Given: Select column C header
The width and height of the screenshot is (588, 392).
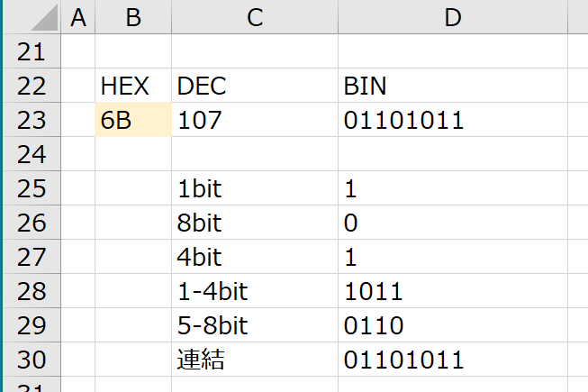Looking at the screenshot, I should coord(255,17).
